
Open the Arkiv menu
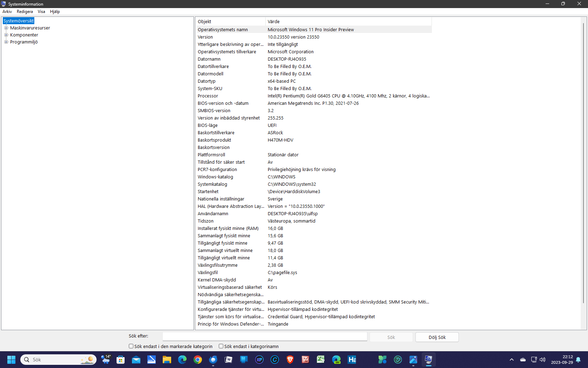click(x=7, y=12)
